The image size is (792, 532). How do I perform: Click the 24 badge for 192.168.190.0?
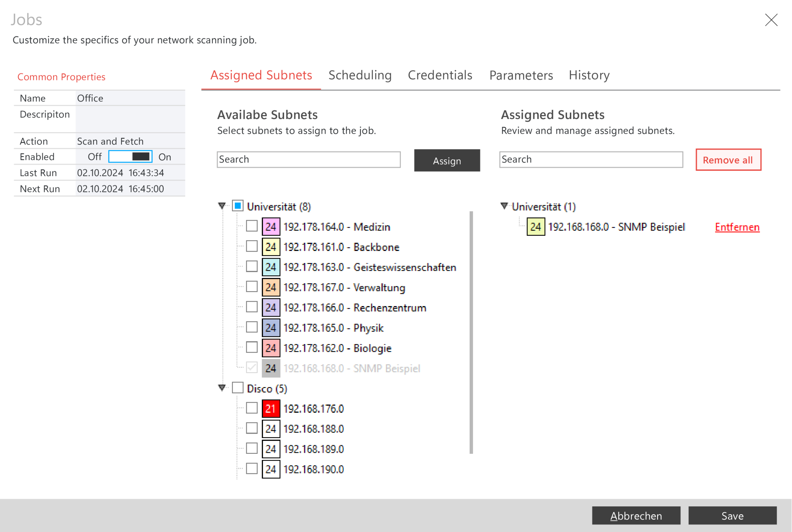[271, 469]
